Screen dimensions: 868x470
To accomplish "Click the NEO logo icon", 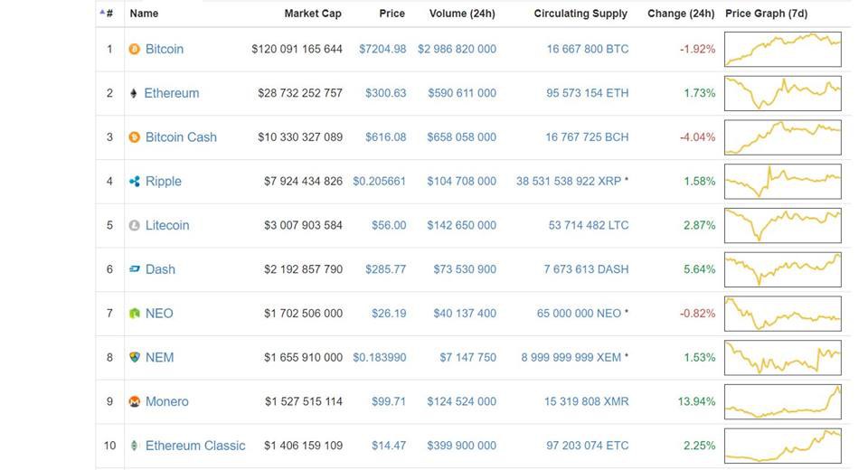I will click(134, 314).
